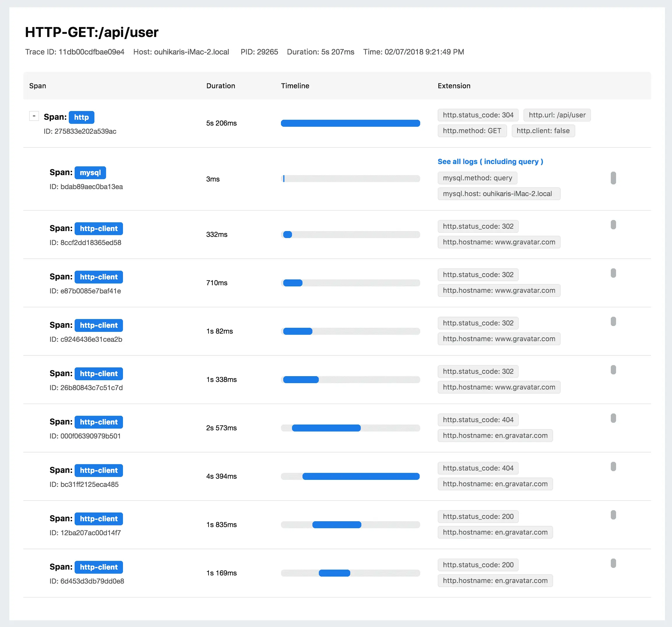672x627 pixels.
Task: Click timeline bar of the 4s 394ms span
Action: [x=360, y=476]
